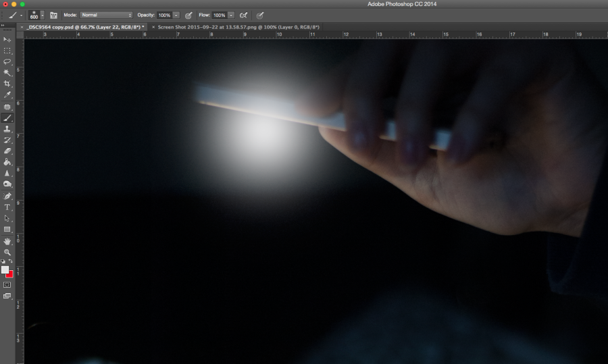Select the Move tool
This screenshot has height=364, width=608.
coord(7,40)
